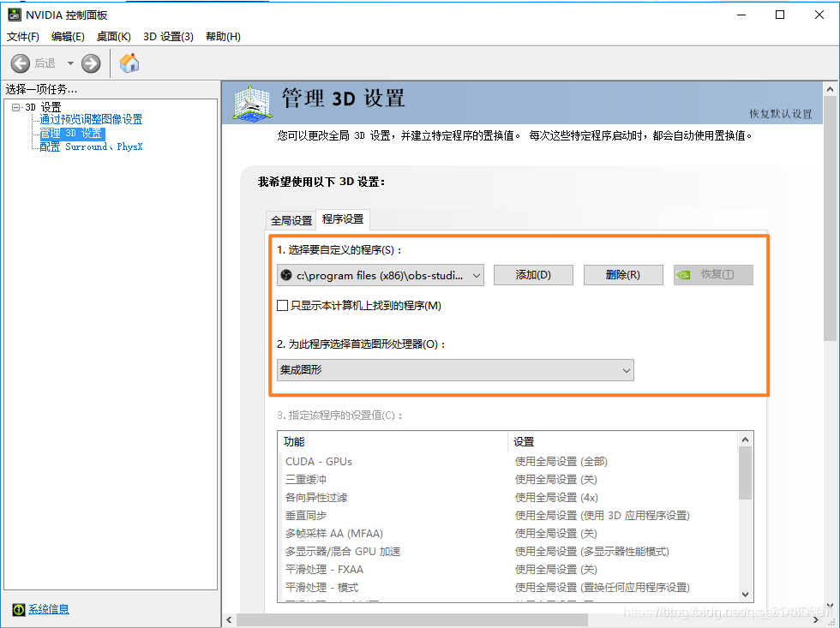Click the 使用全局设置 (4x) value
Viewport: 840px width, 628px height.
coord(556,498)
